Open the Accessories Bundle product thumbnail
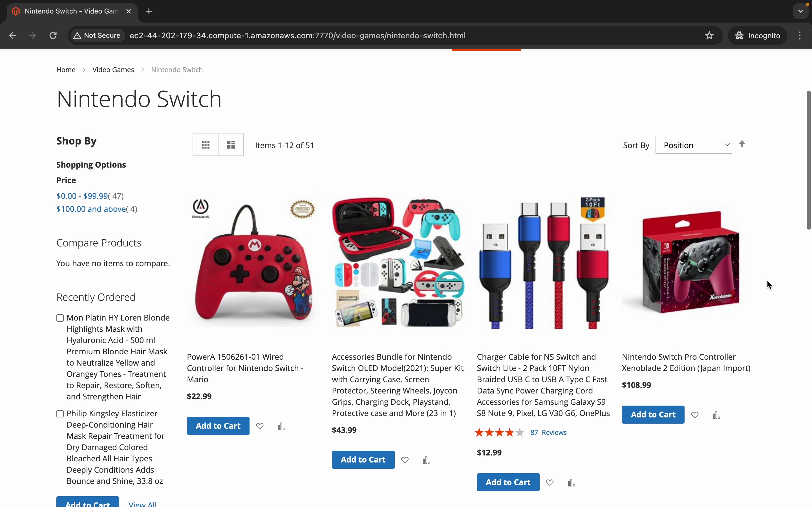Viewport: 812px width, 507px height. (398, 263)
